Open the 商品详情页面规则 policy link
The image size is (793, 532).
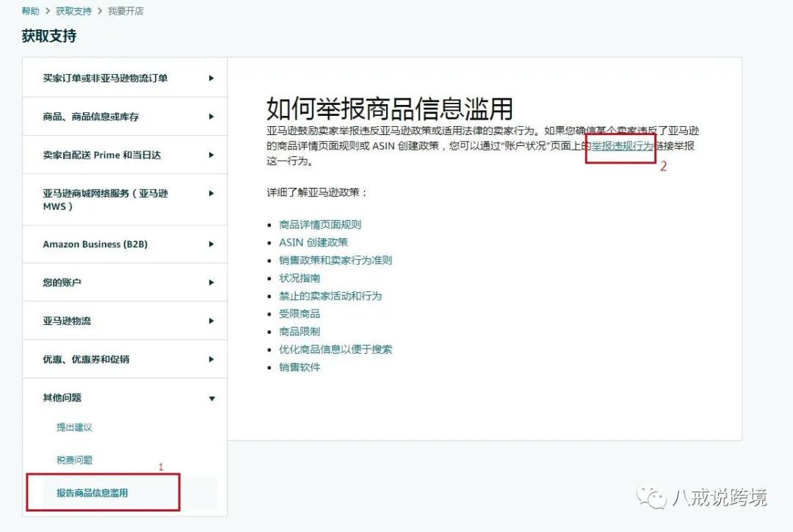[x=320, y=225]
